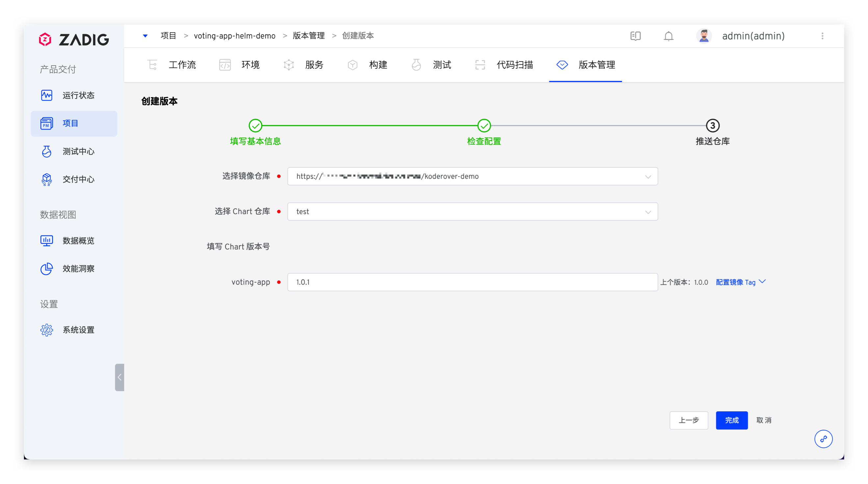This screenshot has height=484, width=868.
Task: Click the admin user avatar
Action: 703,36
